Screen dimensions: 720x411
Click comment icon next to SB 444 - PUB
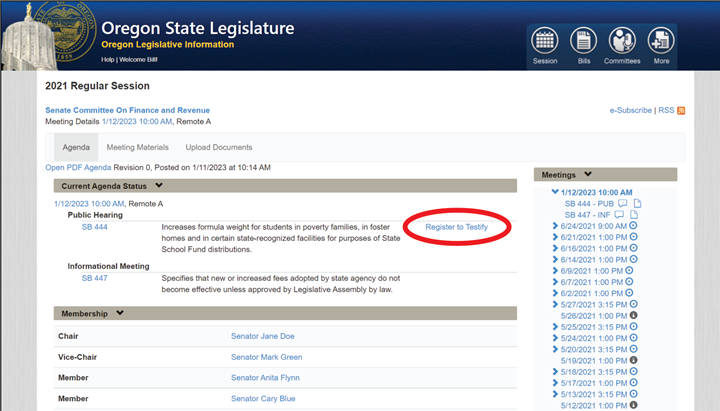point(620,204)
